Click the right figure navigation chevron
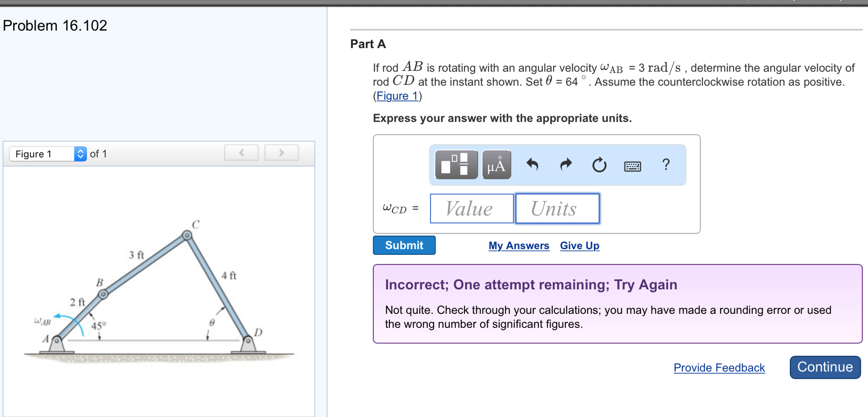 [282, 152]
